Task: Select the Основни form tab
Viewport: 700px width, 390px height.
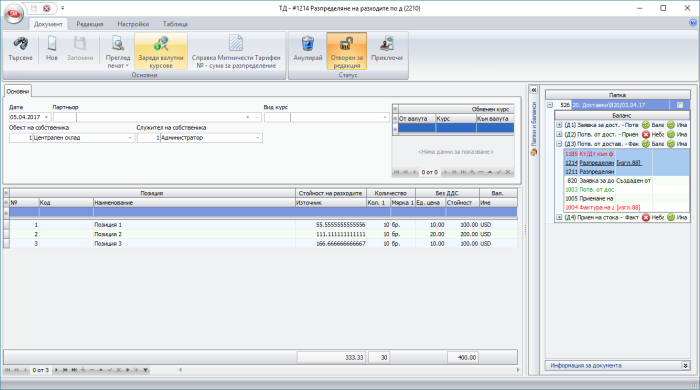Action: pos(18,91)
